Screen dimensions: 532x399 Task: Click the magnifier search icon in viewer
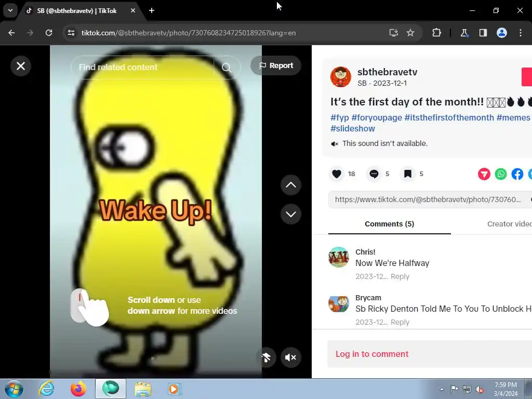(227, 68)
